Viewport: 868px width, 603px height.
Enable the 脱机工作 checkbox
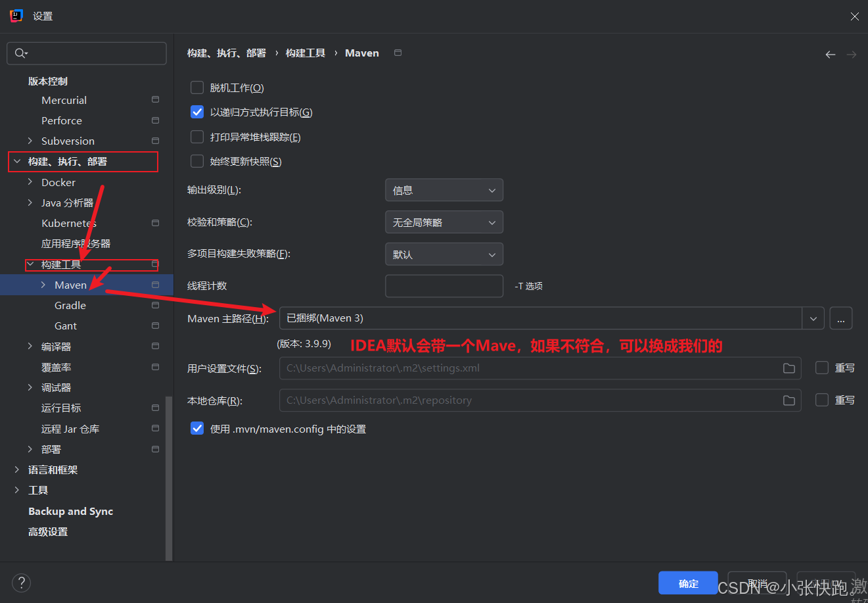point(197,87)
